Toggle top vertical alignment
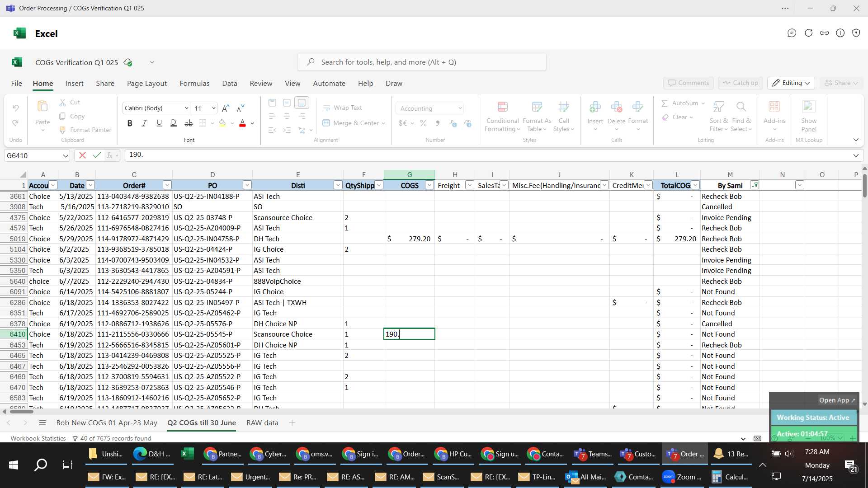 pyautogui.click(x=272, y=103)
